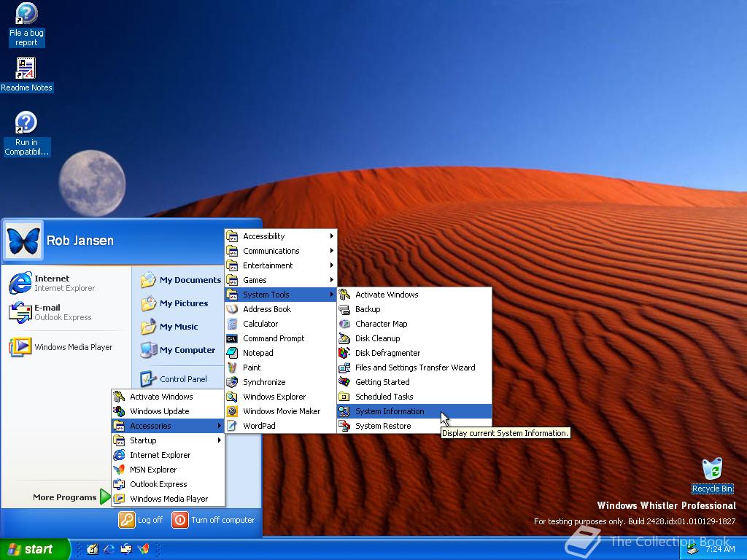The height and width of the screenshot is (560, 747).
Task: Expand the System Tools submenu
Action: click(x=281, y=295)
